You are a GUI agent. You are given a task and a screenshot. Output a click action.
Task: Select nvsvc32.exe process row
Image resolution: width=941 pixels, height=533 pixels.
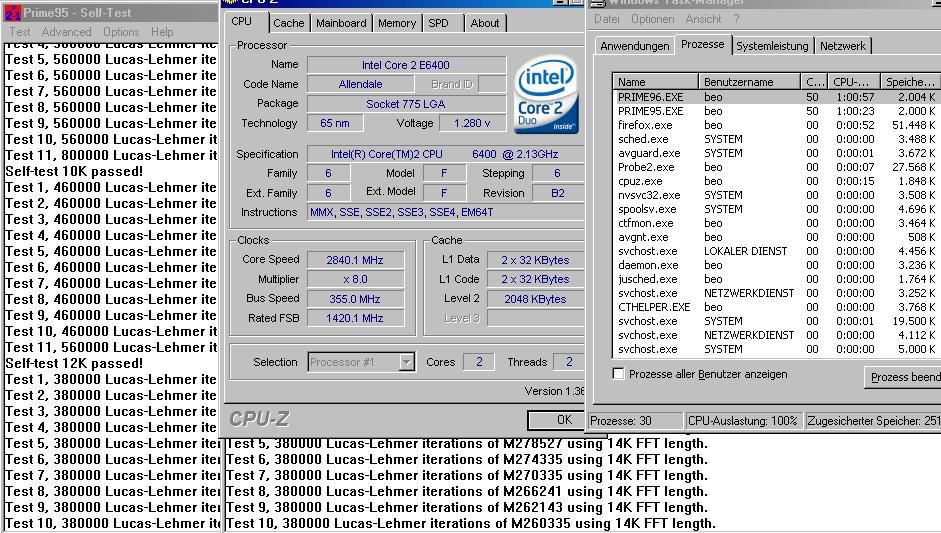point(777,195)
